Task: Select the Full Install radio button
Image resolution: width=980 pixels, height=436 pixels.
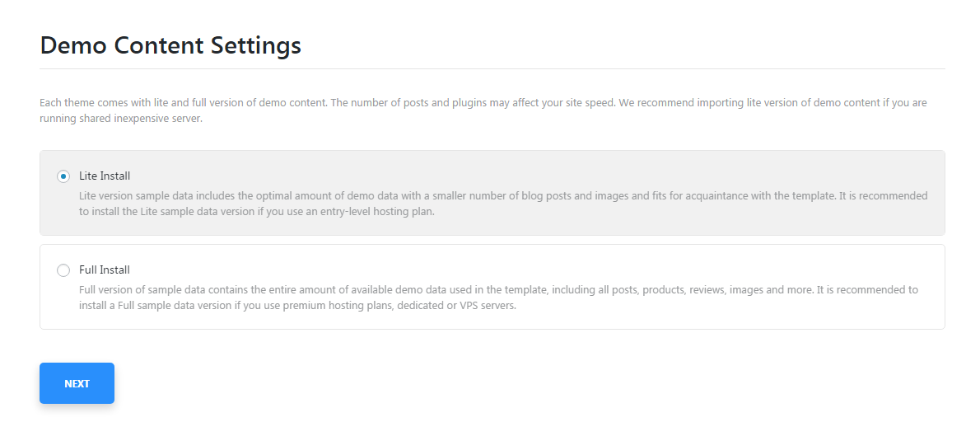Action: coord(63,270)
